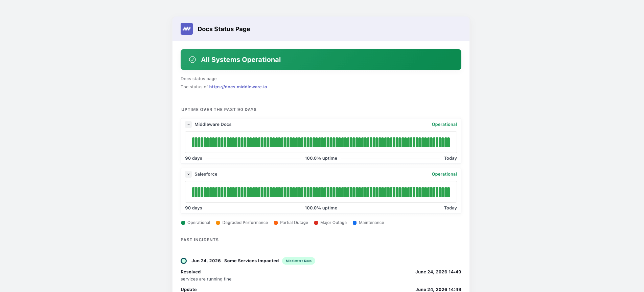Click the All Systems Operational banner
Viewport: 644px width, 292px height.
pyautogui.click(x=321, y=60)
